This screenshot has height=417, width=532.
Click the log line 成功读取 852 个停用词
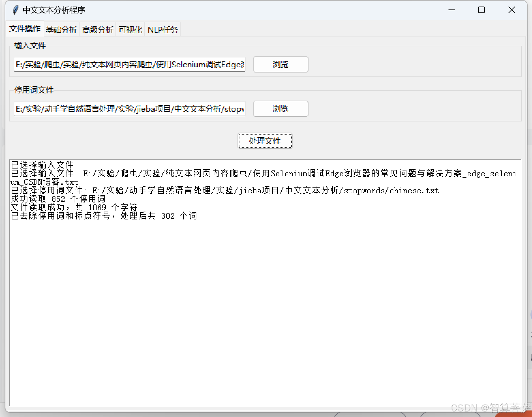point(59,199)
